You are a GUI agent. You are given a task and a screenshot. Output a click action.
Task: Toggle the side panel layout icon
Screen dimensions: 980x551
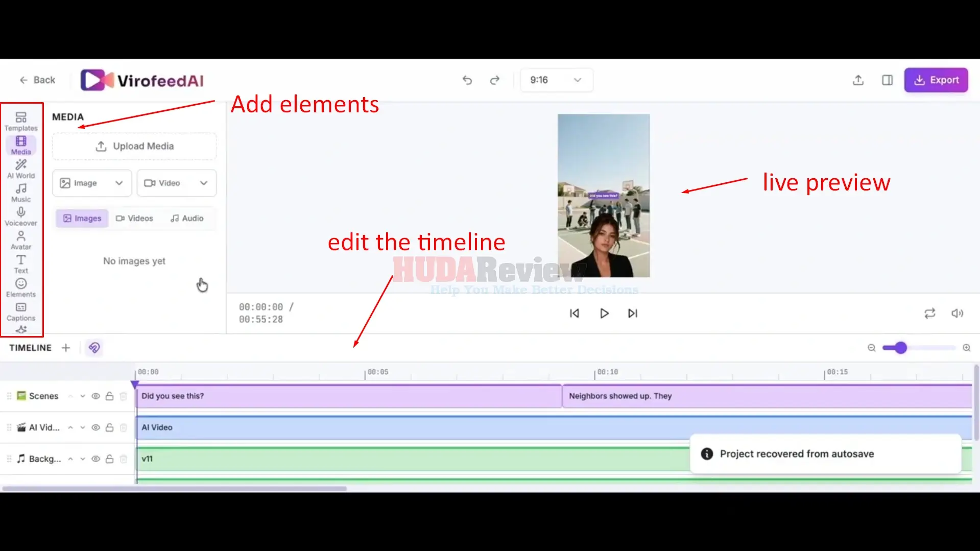888,80
